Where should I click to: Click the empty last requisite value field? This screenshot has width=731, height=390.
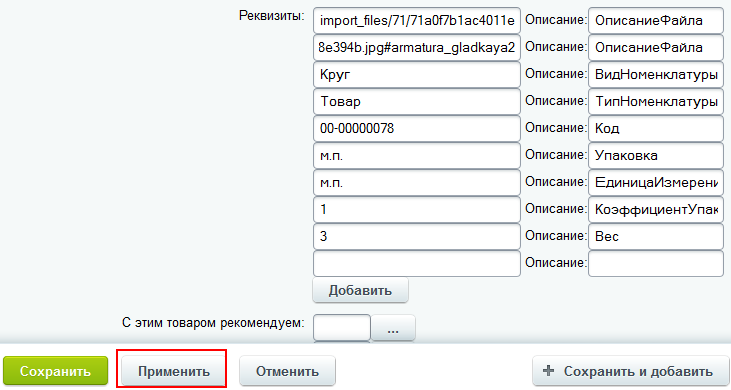pos(417,264)
